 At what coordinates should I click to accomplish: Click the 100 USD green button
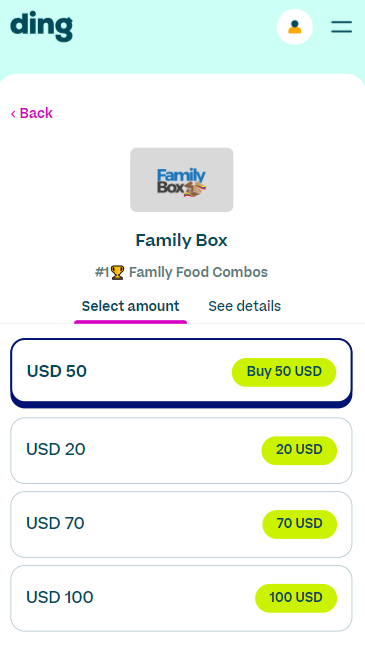click(296, 598)
